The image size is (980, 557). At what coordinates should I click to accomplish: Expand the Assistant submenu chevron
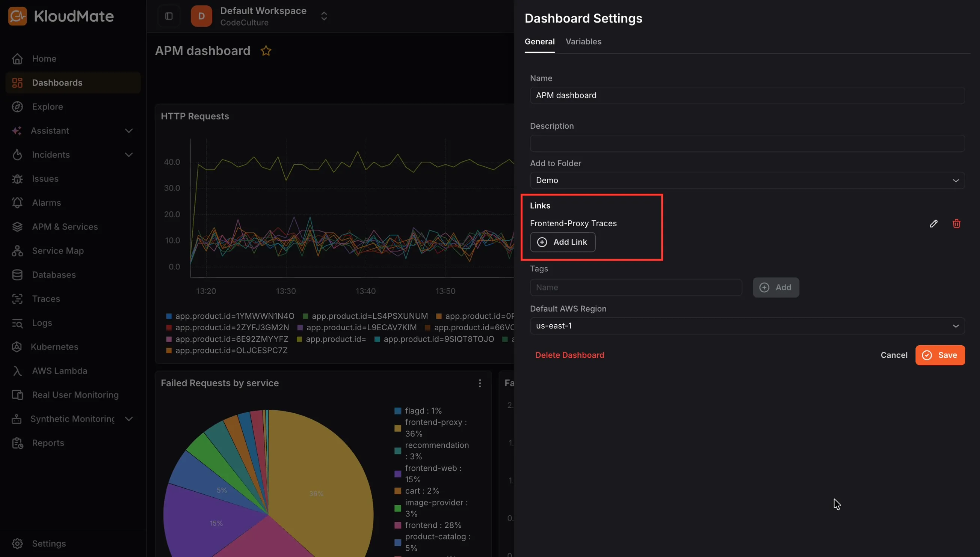(129, 131)
